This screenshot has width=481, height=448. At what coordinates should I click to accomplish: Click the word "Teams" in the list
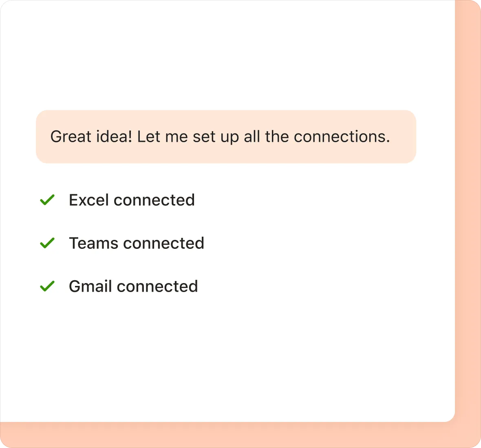(94, 243)
